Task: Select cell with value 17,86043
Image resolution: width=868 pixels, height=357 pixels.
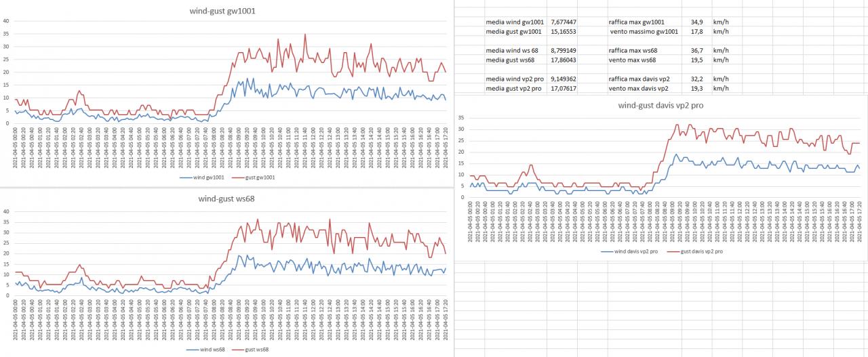Action: coord(563,60)
